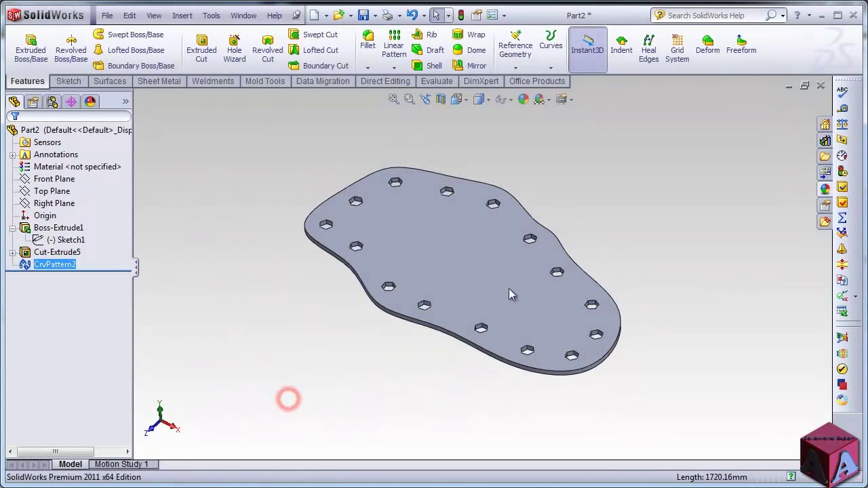
Task: Click the Zoom to Area view icon
Action: tap(409, 100)
